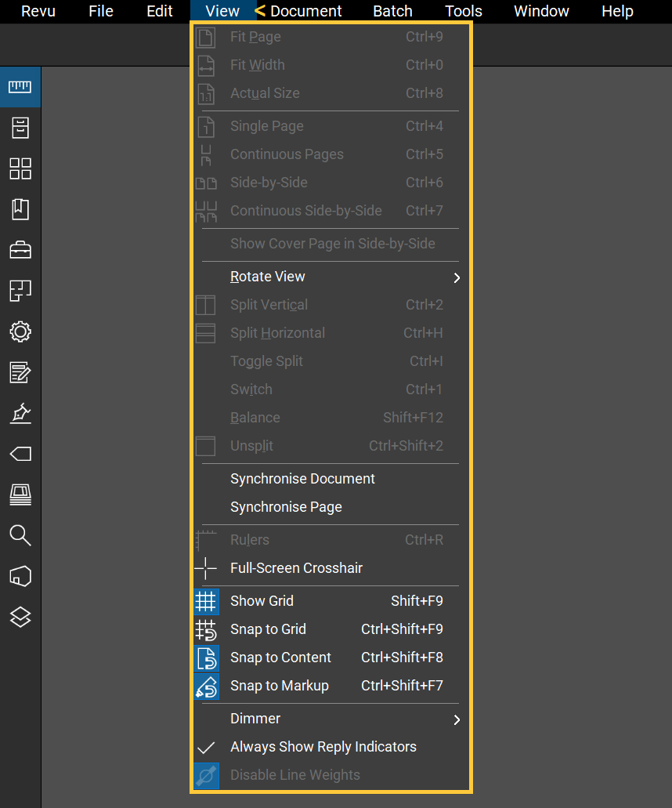Turn off Always Show Reply Indicators

323,746
